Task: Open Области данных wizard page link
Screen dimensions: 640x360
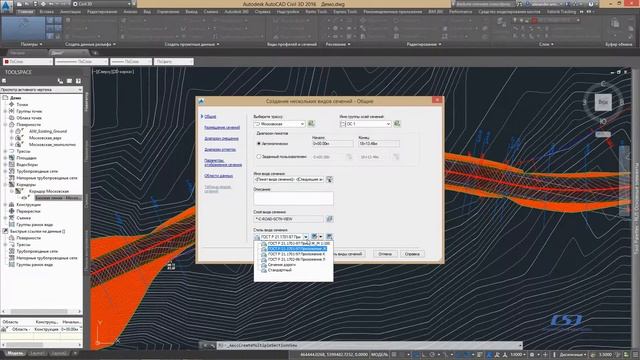Action: pyautogui.click(x=218, y=176)
